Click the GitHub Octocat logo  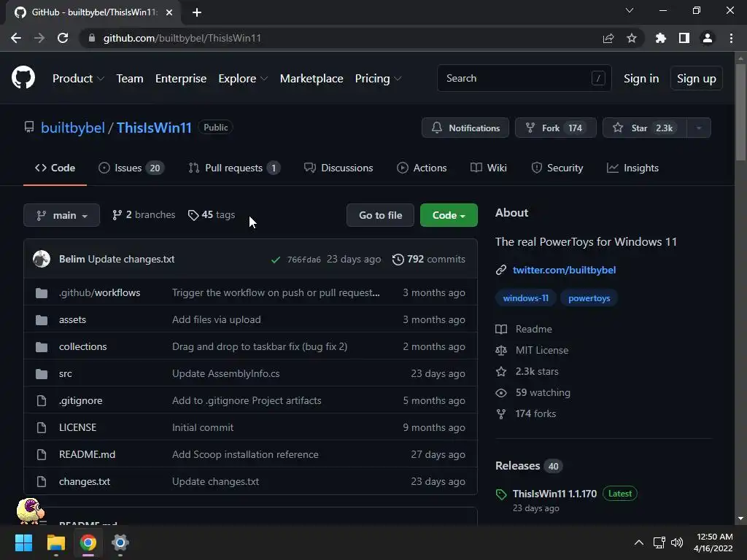(x=23, y=77)
